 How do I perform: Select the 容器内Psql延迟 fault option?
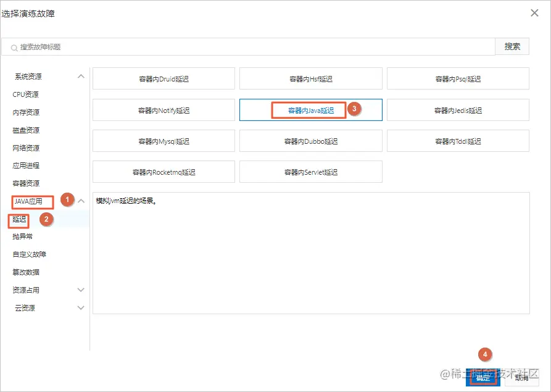point(458,78)
